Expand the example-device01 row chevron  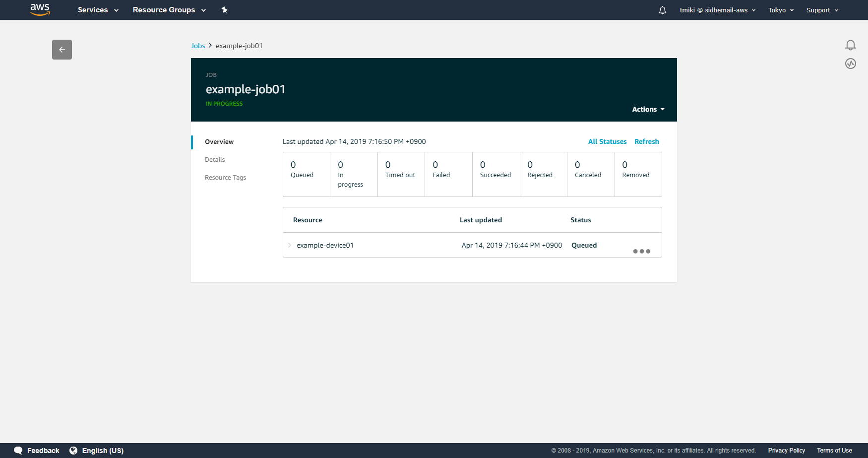(290, 245)
